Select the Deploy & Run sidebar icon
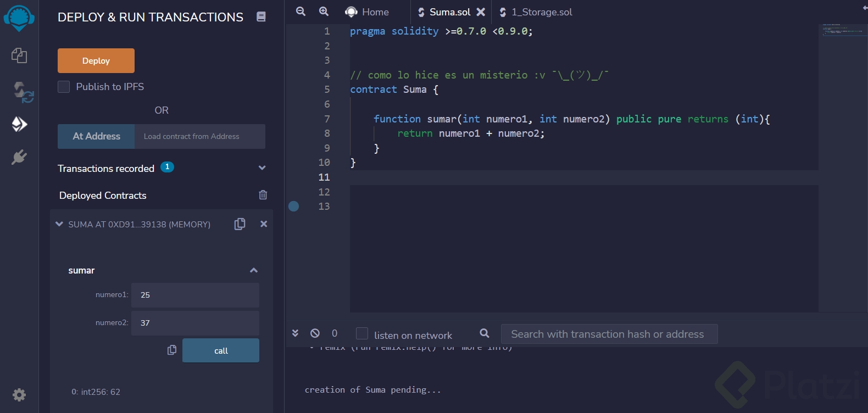The height and width of the screenshot is (413, 868). (19, 124)
